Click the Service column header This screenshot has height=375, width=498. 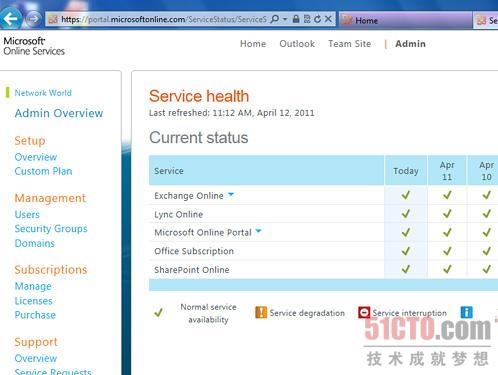pos(266,170)
